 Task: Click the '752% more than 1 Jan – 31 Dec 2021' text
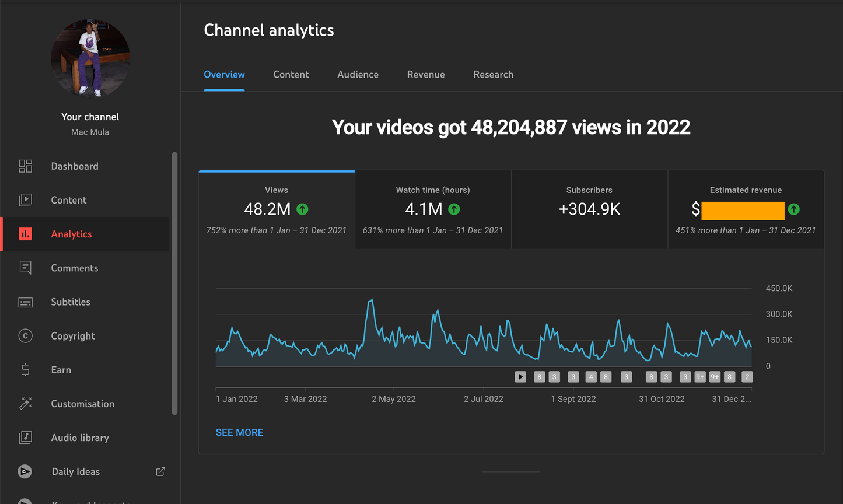point(277,230)
